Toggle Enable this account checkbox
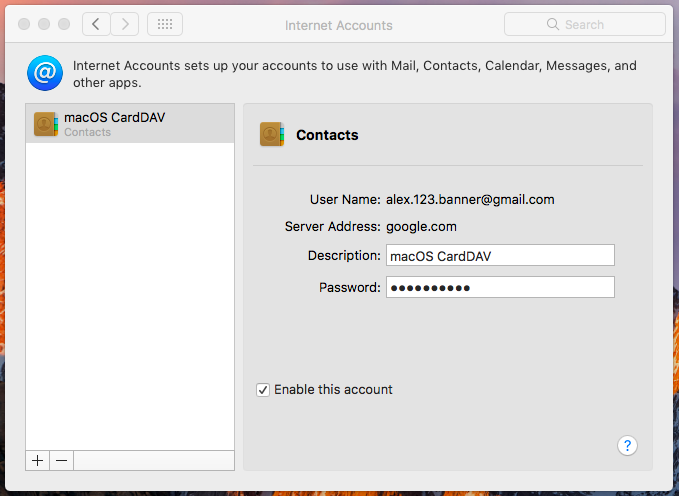 [x=263, y=390]
